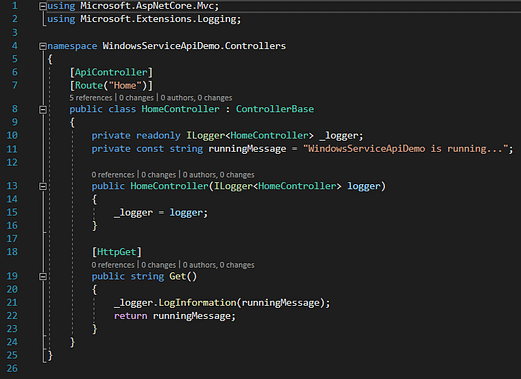This screenshot has width=521, height=379.
Task: Click the "Home" route string
Action: [125, 86]
